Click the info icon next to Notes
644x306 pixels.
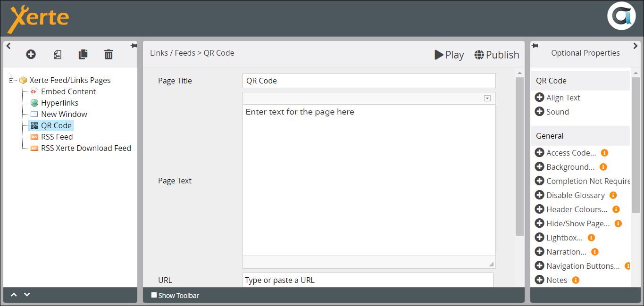pos(576,280)
